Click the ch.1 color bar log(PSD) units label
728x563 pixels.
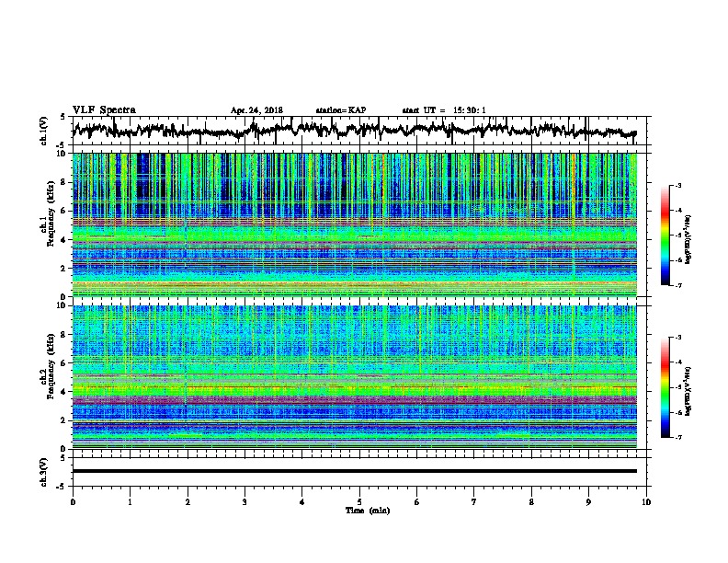(x=688, y=239)
